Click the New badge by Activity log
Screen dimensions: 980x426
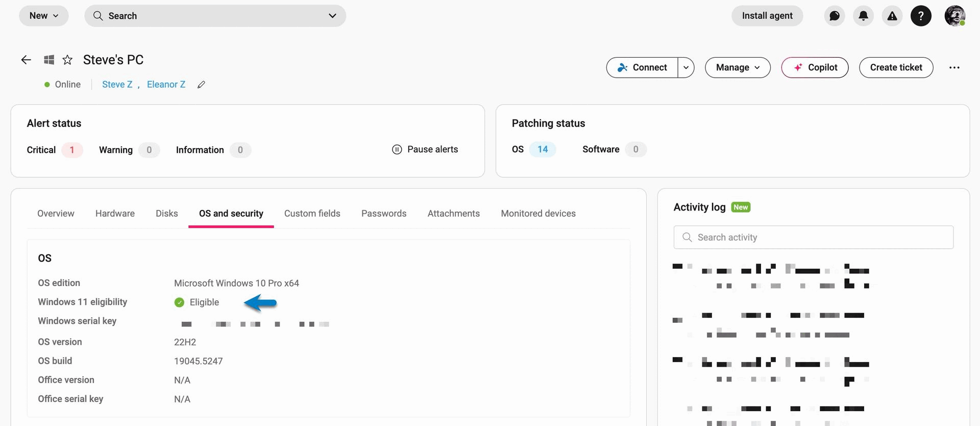point(741,207)
